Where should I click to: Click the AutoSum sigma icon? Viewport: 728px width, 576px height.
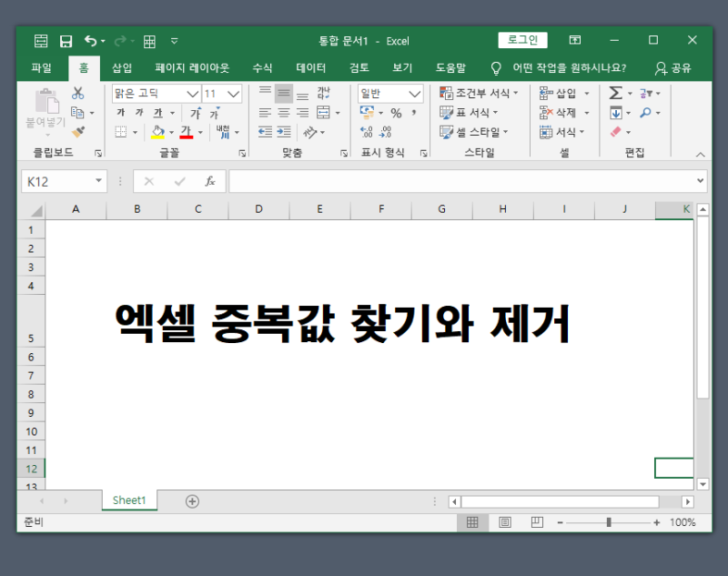(615, 93)
